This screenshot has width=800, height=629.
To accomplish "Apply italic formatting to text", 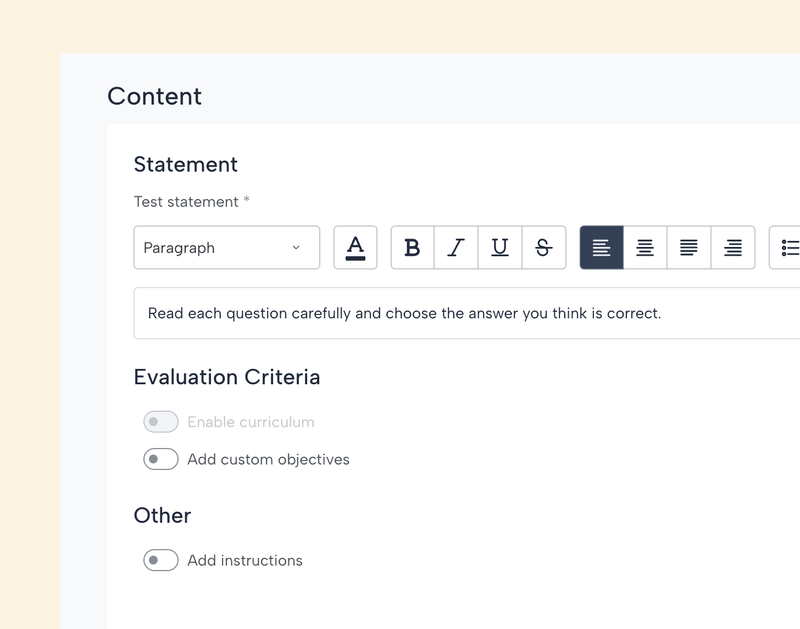I will pyautogui.click(x=456, y=248).
